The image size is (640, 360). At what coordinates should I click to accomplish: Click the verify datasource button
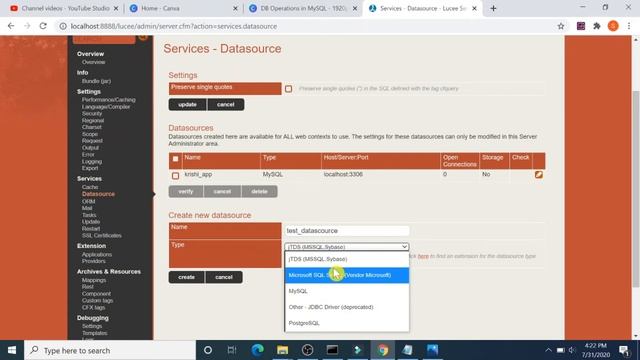click(186, 191)
